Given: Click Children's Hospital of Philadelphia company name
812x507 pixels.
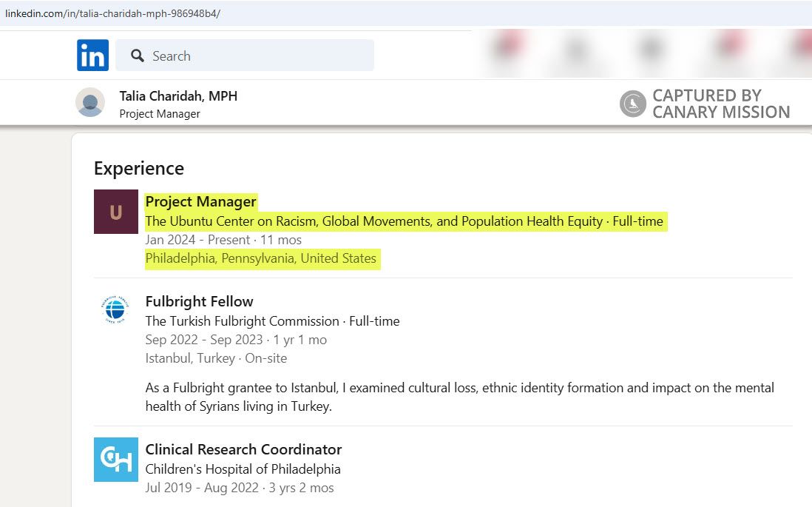Looking at the screenshot, I should point(243,469).
